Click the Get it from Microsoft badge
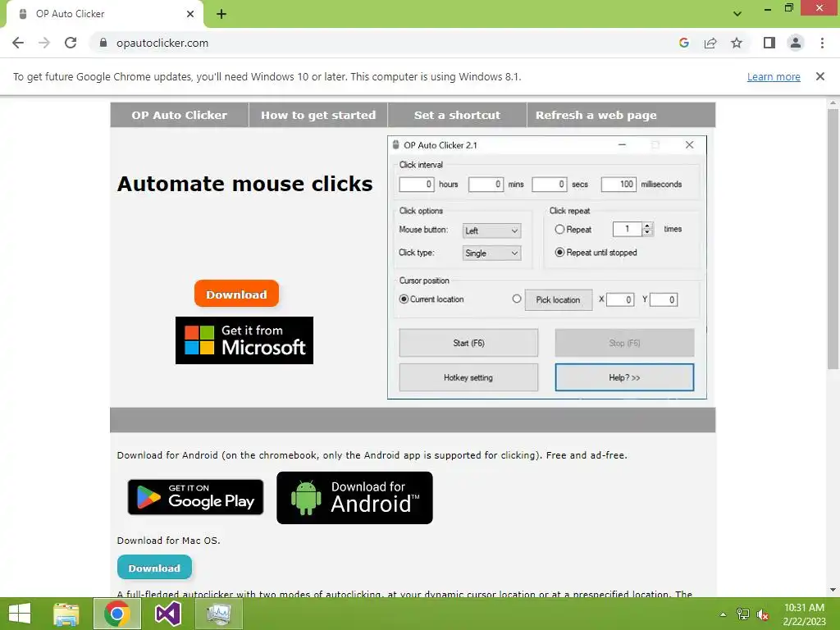 [x=244, y=340]
